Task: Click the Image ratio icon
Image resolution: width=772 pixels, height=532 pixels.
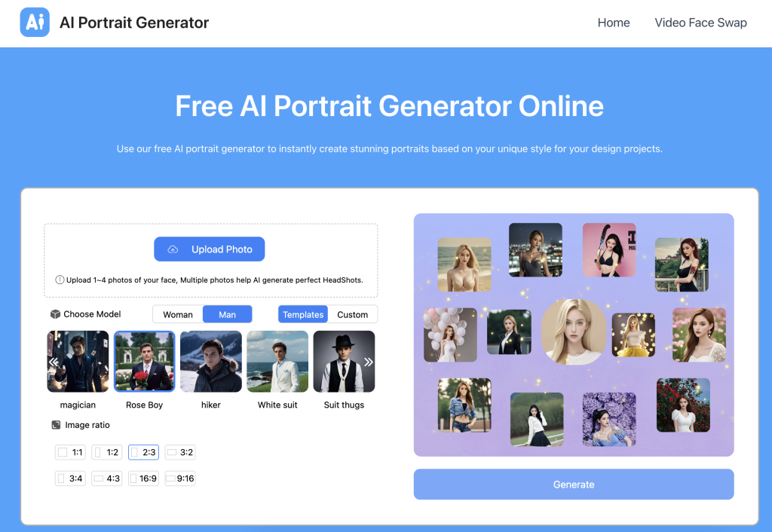Action: click(56, 425)
